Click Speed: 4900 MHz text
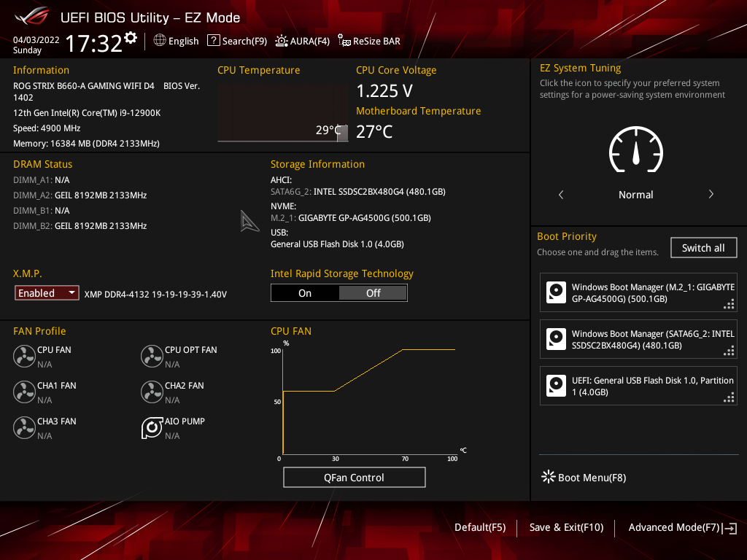The height and width of the screenshot is (560, 747). [x=47, y=128]
